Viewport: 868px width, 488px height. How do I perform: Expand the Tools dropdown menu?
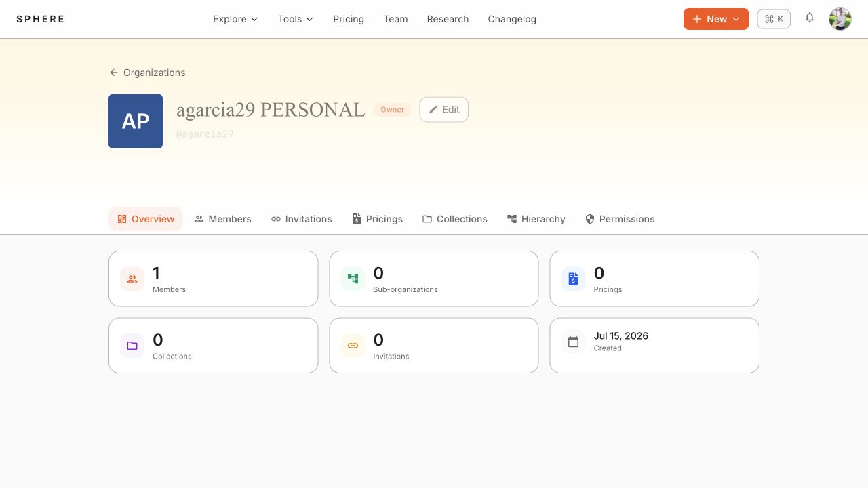coord(296,19)
